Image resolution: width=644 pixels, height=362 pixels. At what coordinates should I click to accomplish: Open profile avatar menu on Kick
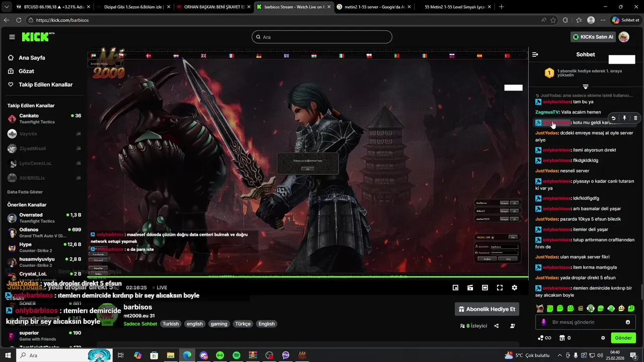[x=624, y=37]
